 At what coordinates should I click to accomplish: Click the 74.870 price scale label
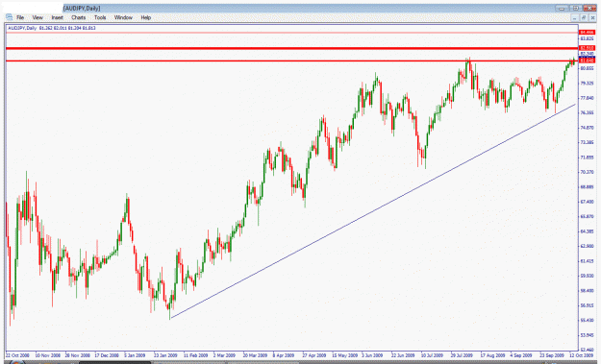[587, 128]
